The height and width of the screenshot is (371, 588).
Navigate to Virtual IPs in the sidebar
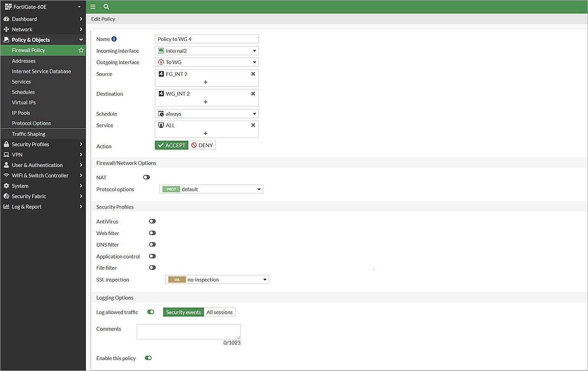click(x=24, y=102)
